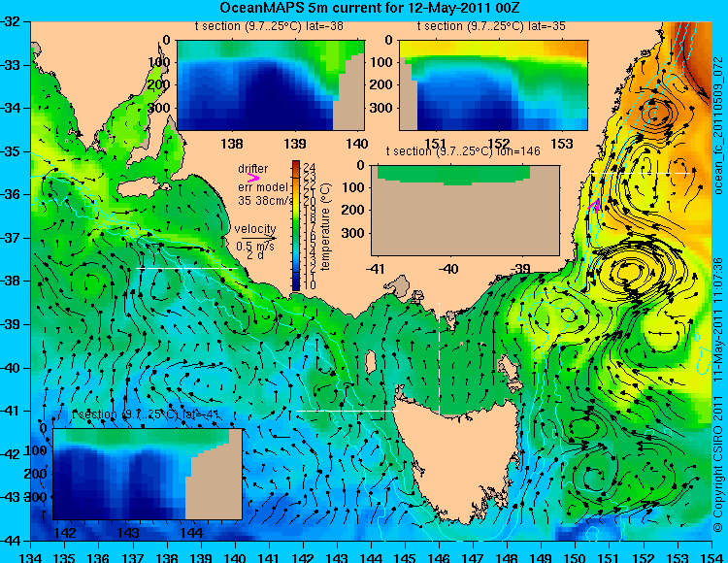The height and width of the screenshot is (563, 728).
Task: Click the '2 d' text under velocity scale
Action: tap(255, 255)
